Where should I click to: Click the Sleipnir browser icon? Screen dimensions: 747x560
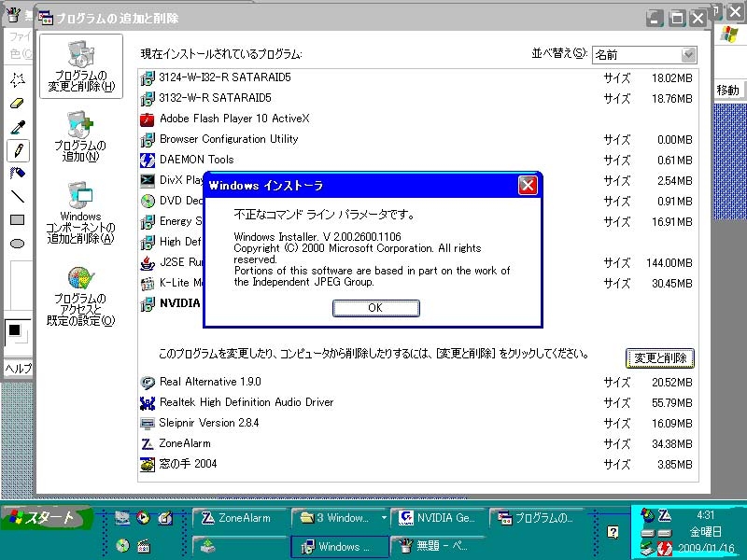click(x=148, y=424)
